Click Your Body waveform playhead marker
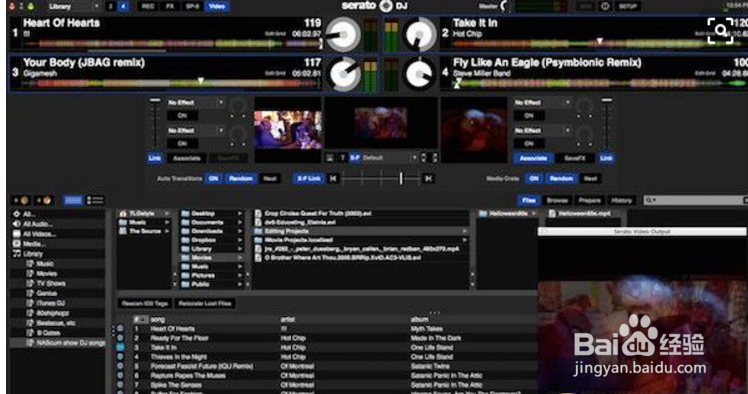Screen dimensions: 748x394 201,81
